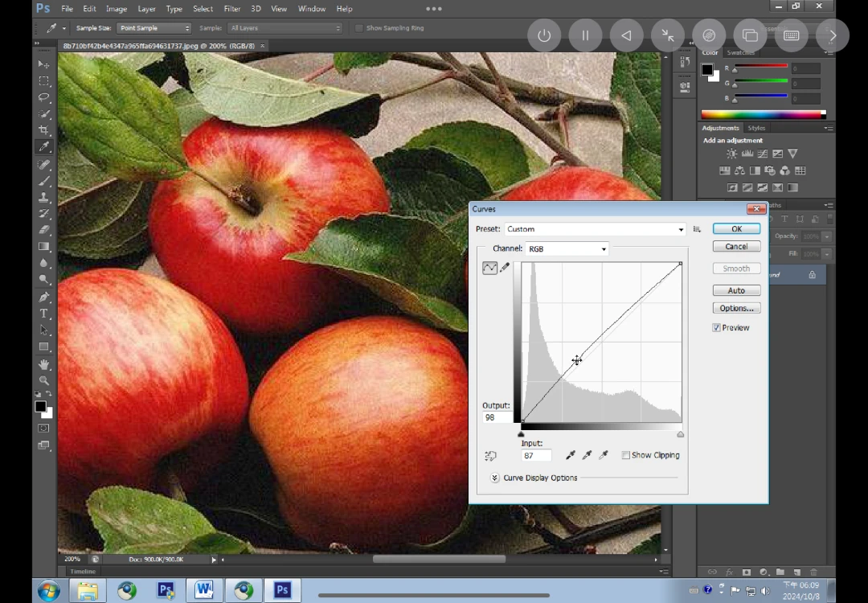This screenshot has height=603, width=868.
Task: Pick the Lasso tool
Action: pyautogui.click(x=44, y=97)
